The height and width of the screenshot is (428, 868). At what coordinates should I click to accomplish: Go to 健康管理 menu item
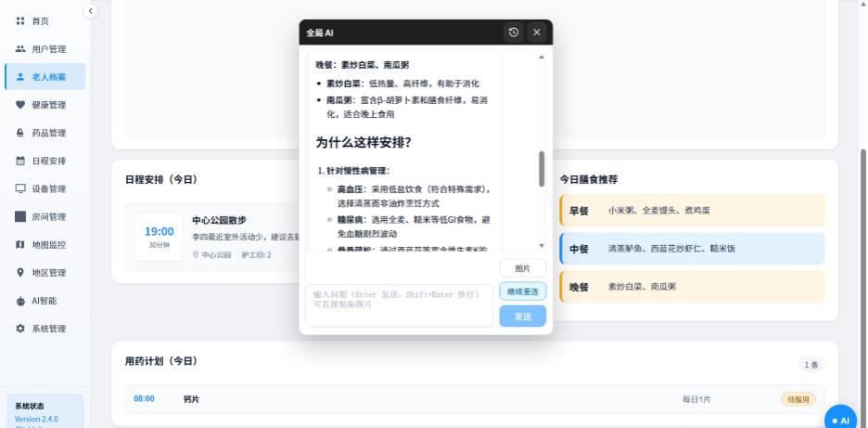tap(45, 105)
